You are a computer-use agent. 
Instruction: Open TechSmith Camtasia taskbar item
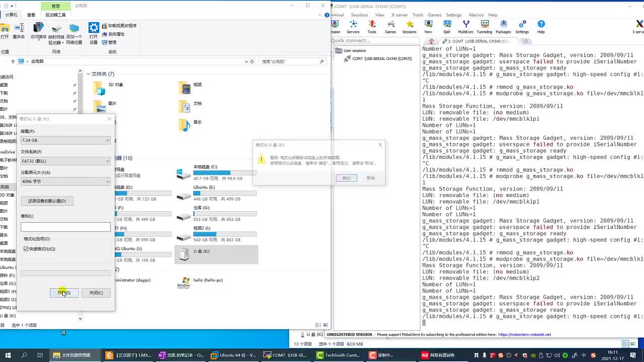(338, 355)
